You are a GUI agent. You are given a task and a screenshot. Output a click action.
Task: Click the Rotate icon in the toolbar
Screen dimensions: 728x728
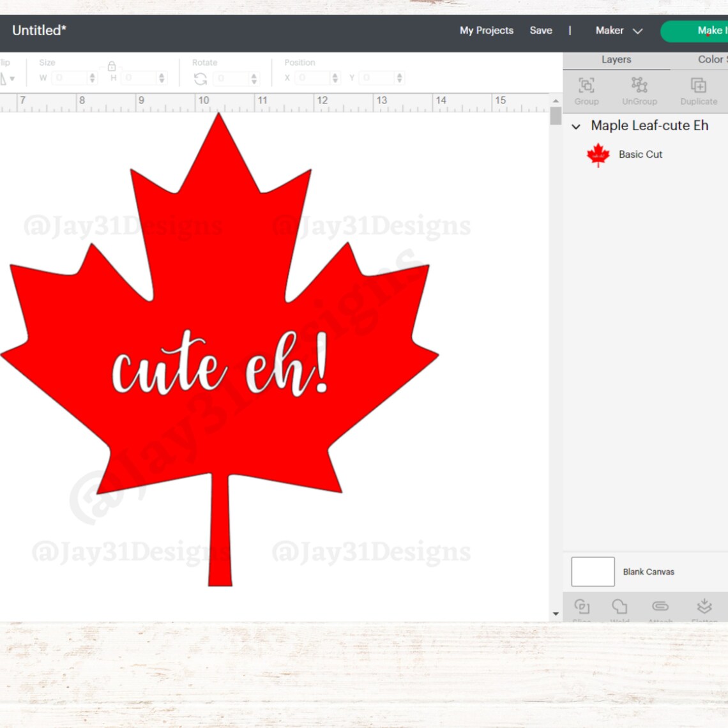pos(200,77)
